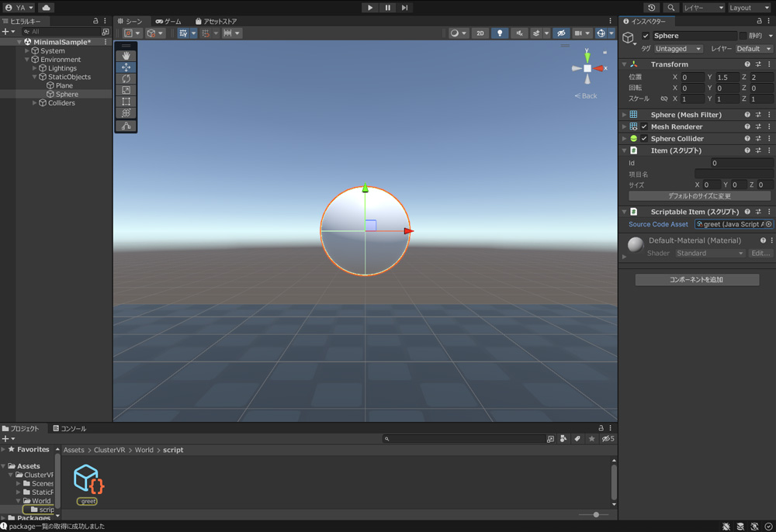Open the greet script asset
Screen dimensions: 776x532
[x=88, y=481]
